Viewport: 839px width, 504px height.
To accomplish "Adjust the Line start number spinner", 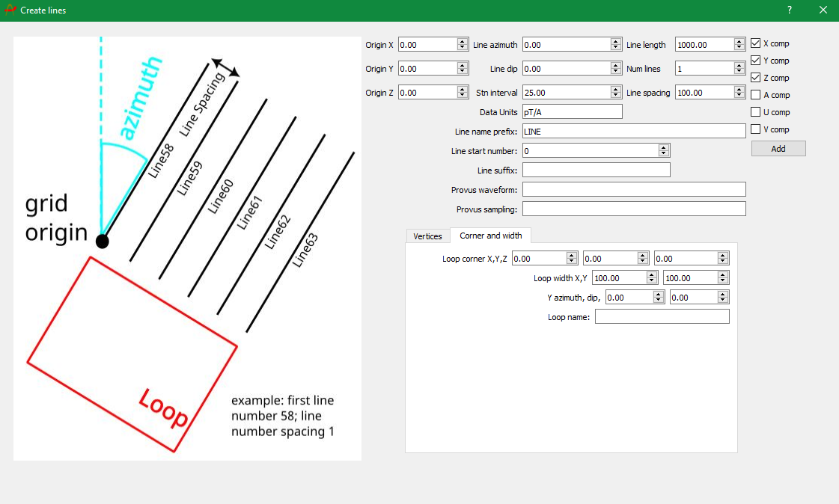I will pos(664,151).
